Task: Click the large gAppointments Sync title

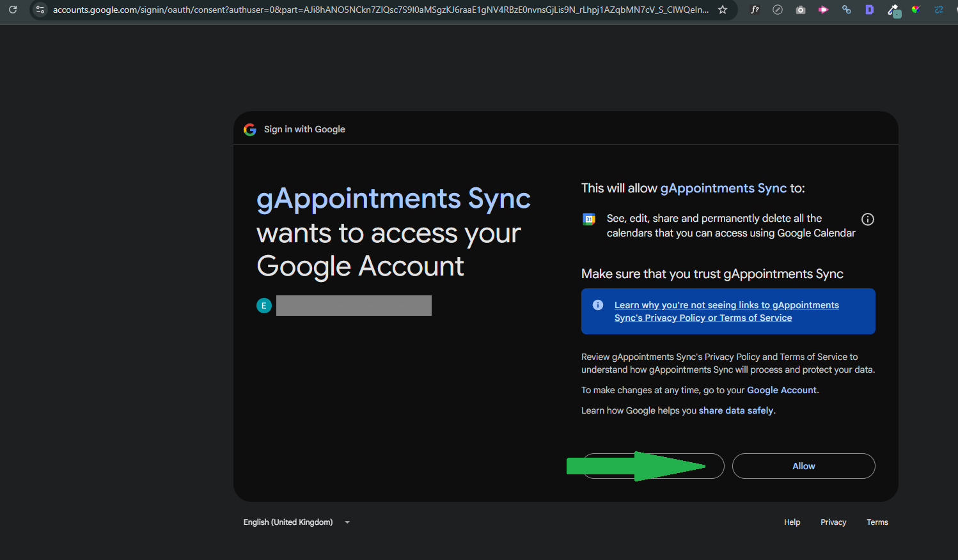Action: [x=393, y=199]
